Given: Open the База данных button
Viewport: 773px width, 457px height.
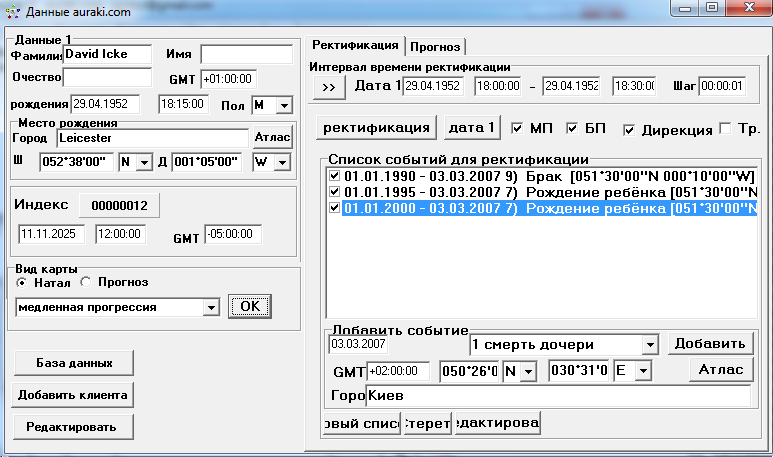Looking at the screenshot, I should click(73, 362).
